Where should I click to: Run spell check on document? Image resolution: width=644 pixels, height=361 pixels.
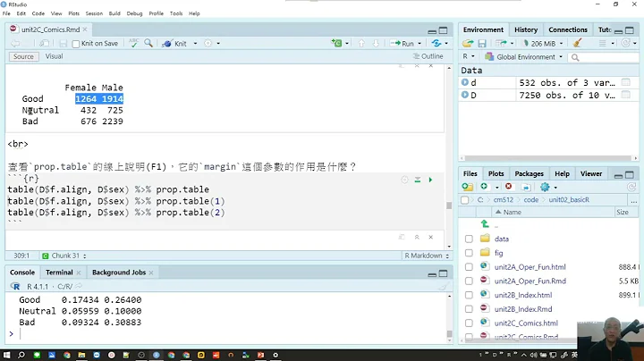tap(133, 43)
